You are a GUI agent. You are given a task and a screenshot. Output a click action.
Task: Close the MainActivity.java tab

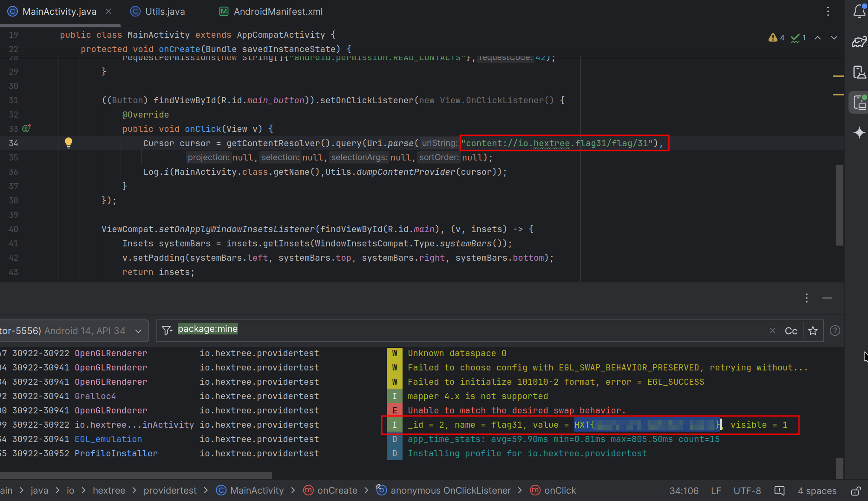tap(108, 12)
